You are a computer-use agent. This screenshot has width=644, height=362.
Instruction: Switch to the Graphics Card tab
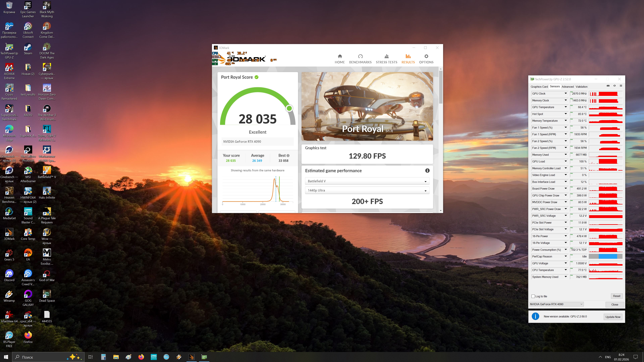[x=539, y=87]
